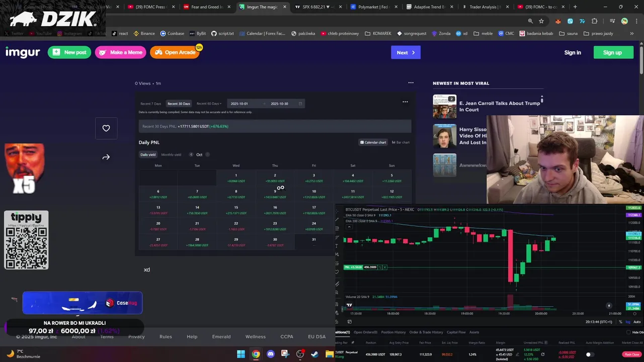Open the prawo jazdy bookmark folder

(598, 33)
